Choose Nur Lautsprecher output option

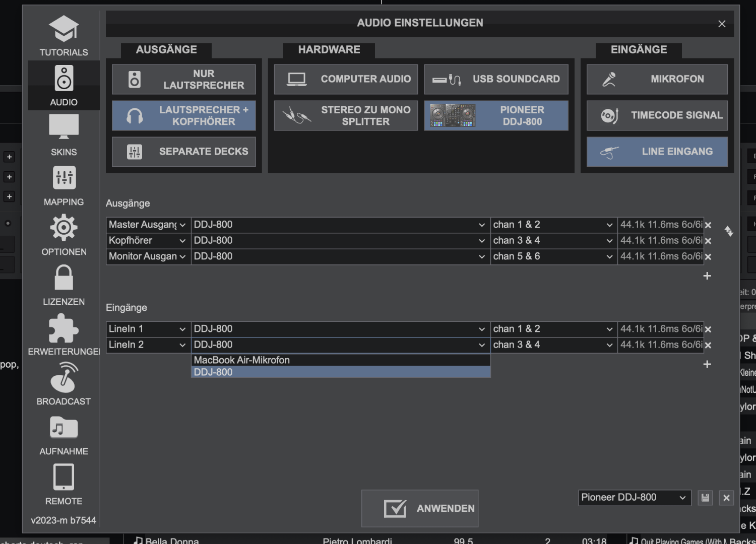tap(183, 80)
